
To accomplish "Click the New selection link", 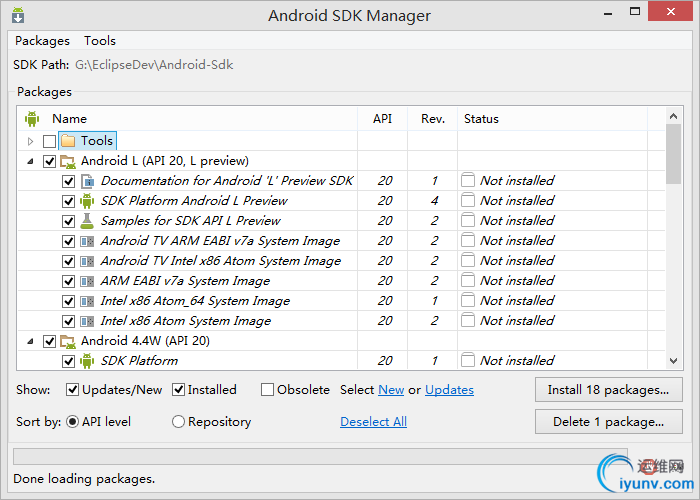I will tap(391, 390).
